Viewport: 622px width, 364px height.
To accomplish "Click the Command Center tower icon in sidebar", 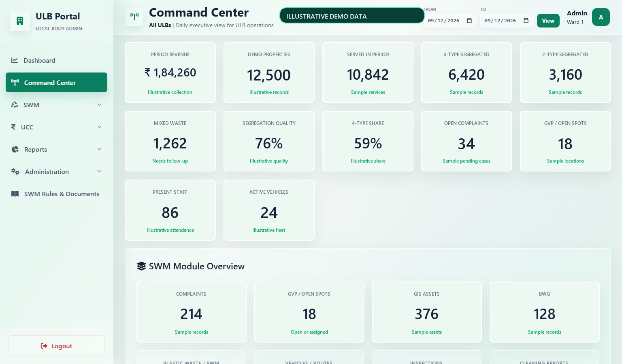I will pyautogui.click(x=15, y=83).
